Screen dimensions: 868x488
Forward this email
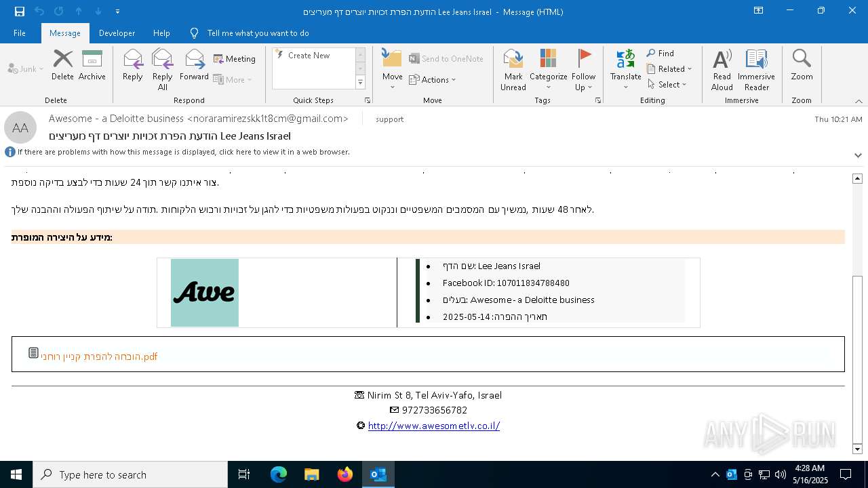click(x=195, y=65)
